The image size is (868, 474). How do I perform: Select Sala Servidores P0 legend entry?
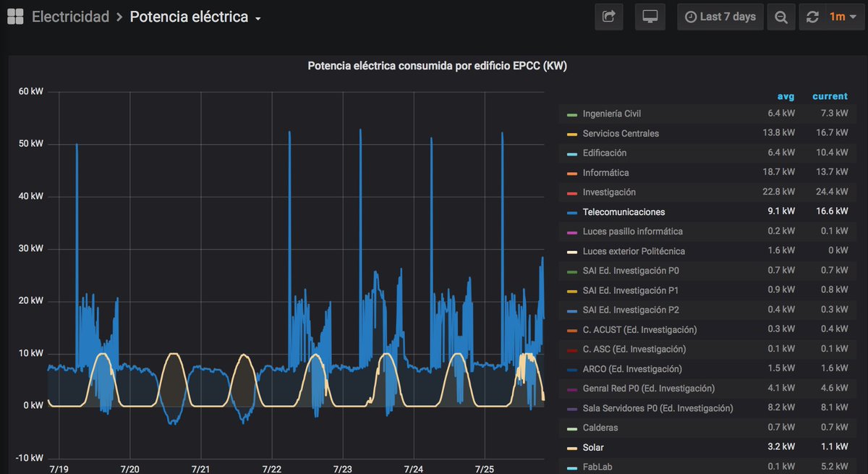(x=658, y=408)
